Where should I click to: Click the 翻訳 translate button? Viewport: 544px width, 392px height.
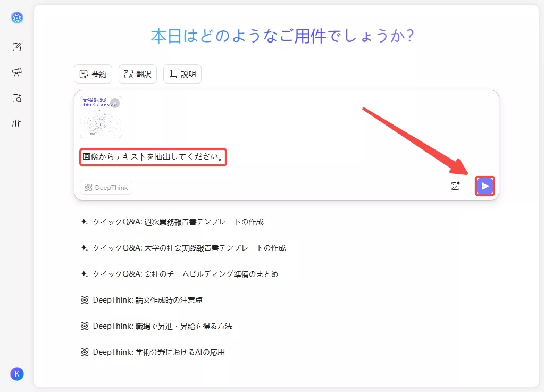(137, 74)
